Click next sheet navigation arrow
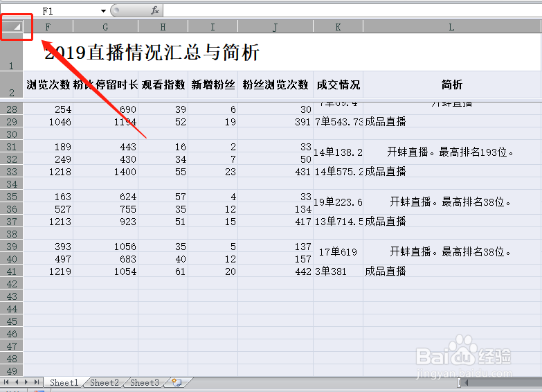The height and width of the screenshot is (392, 542). click(26, 382)
